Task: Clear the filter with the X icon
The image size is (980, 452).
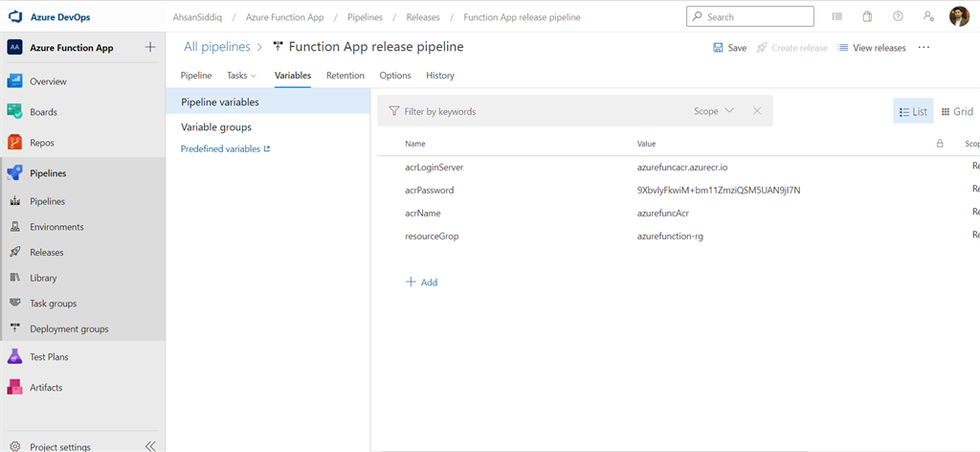Action: point(757,111)
